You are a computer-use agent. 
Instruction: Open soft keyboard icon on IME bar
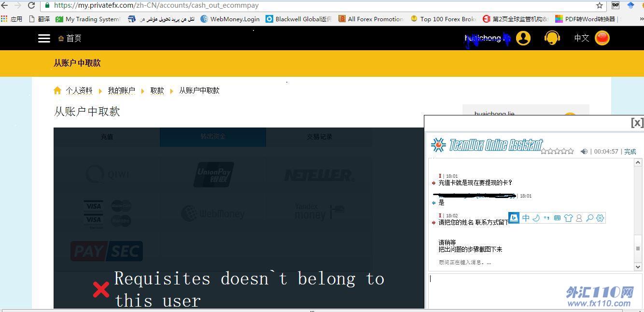[557, 218]
